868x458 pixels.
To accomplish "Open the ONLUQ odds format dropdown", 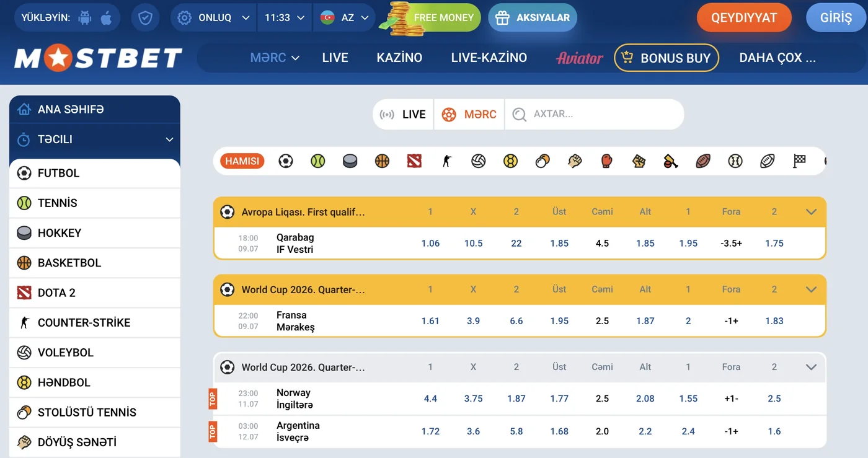I will (214, 17).
